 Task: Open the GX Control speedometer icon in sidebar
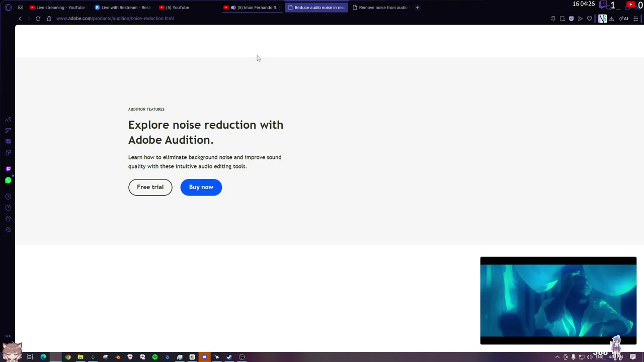click(x=8, y=120)
